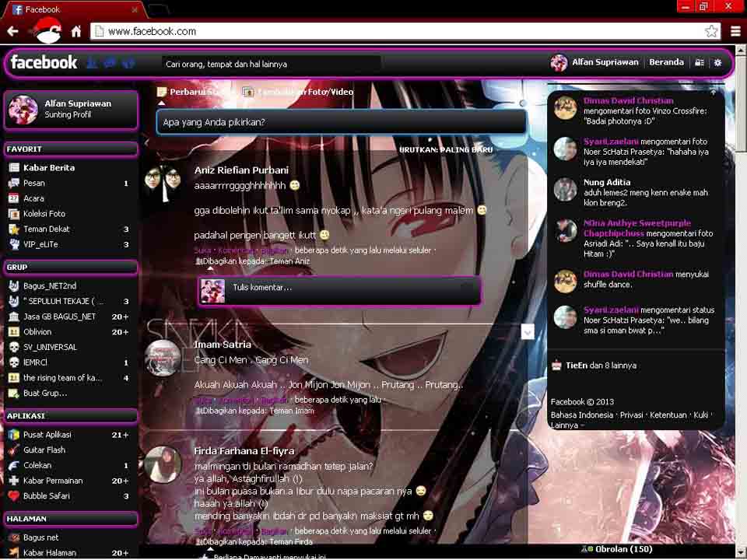Open Firda Farhana profile photo
This screenshot has width=747, height=560.
pyautogui.click(x=163, y=464)
